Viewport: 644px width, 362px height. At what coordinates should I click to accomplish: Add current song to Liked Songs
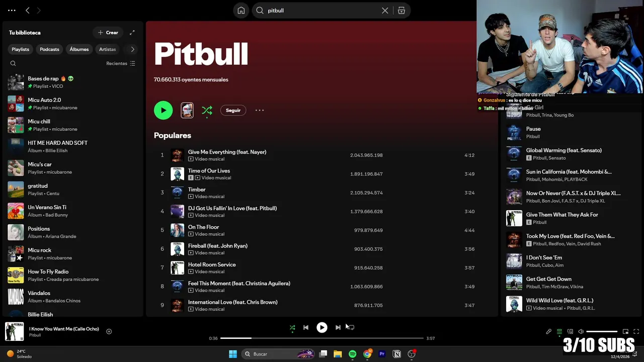click(x=109, y=331)
